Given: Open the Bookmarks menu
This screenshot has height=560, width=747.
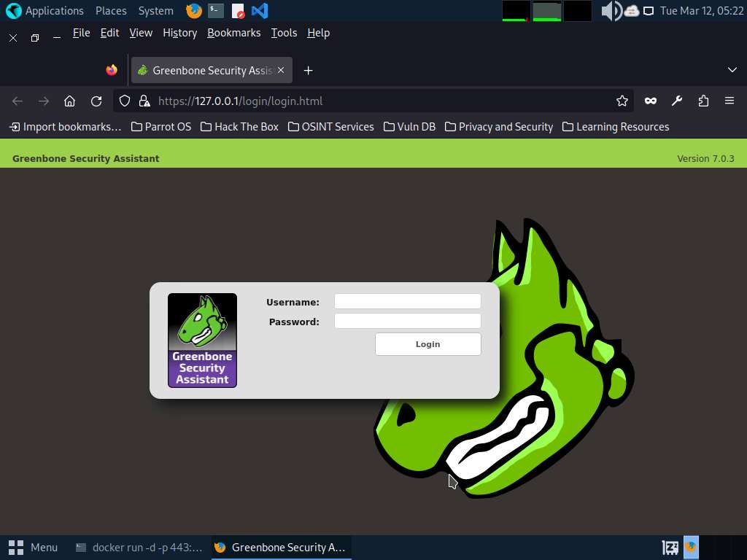Looking at the screenshot, I should coord(233,33).
